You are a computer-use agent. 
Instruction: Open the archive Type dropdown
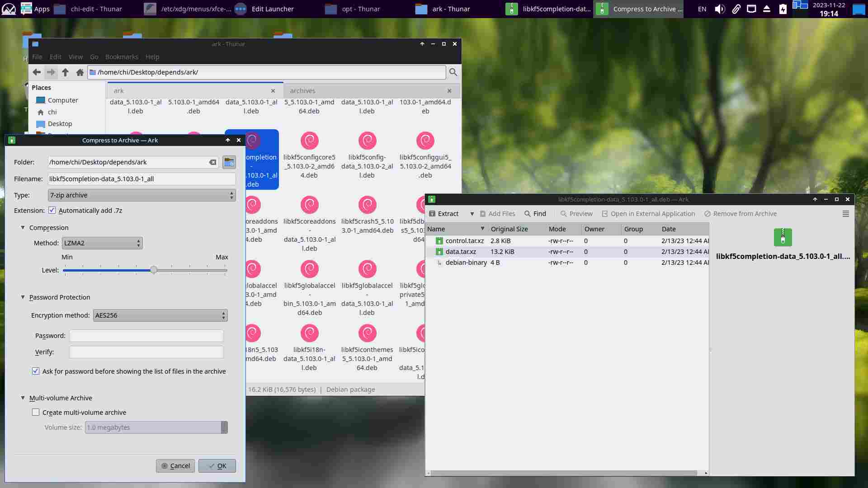point(142,195)
